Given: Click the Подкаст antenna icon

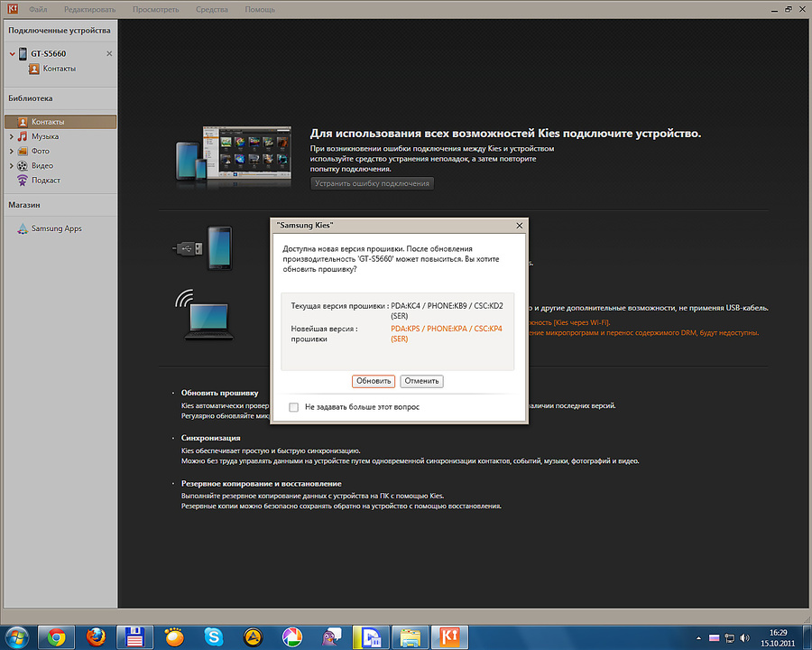Looking at the screenshot, I should 23,181.
